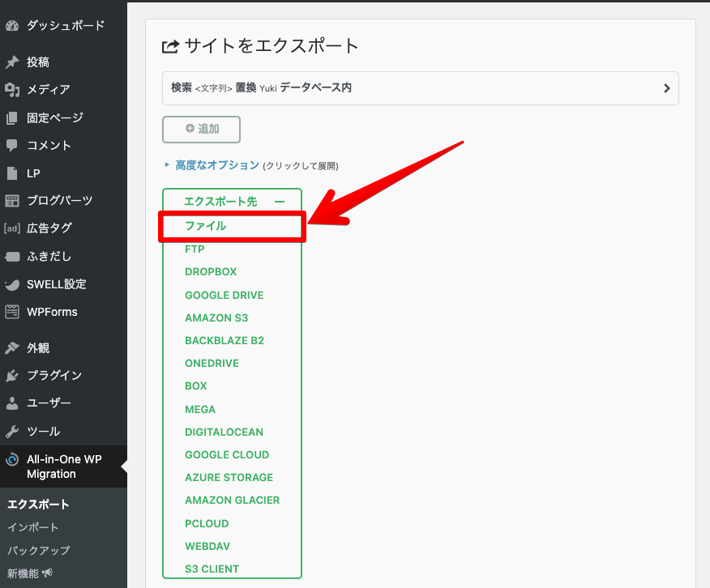Image resolution: width=710 pixels, height=588 pixels.
Task: Choose BACKBLAZE B2 export destination
Action: (225, 341)
